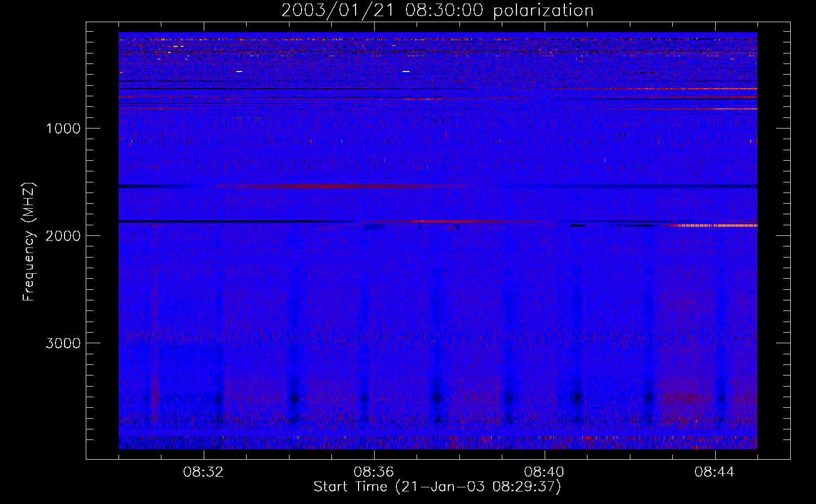
Task: Click the 1000 frequency tick label
Action: [63, 129]
